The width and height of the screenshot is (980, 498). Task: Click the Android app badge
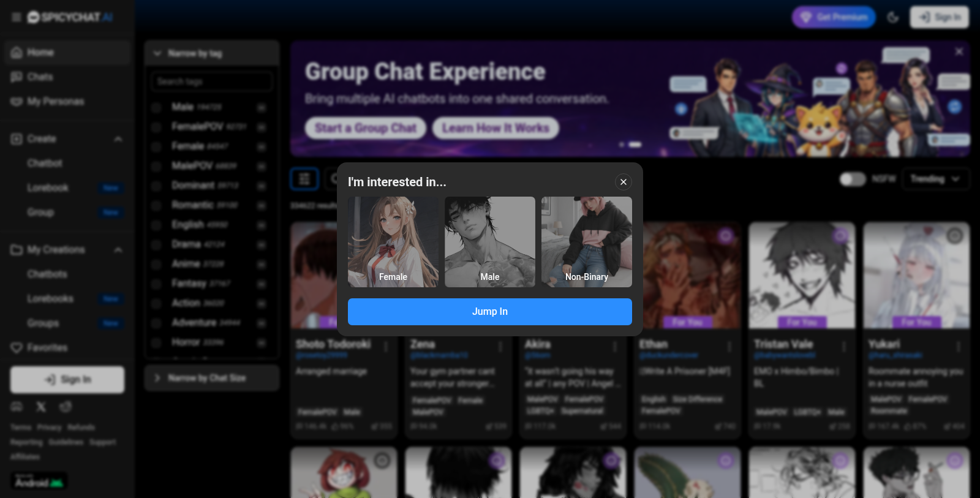tap(39, 481)
